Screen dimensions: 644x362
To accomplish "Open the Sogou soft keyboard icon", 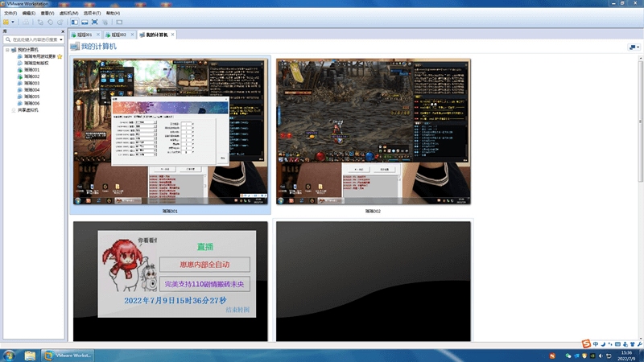I will pos(617,344).
